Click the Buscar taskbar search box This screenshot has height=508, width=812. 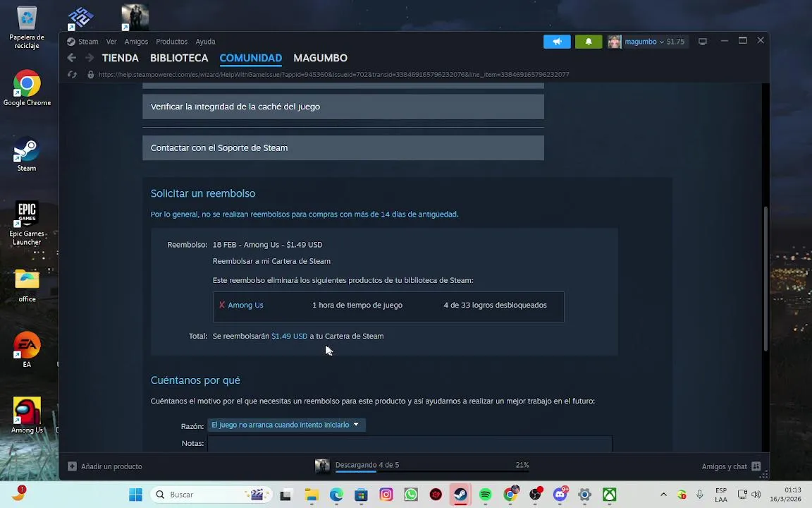click(211, 495)
